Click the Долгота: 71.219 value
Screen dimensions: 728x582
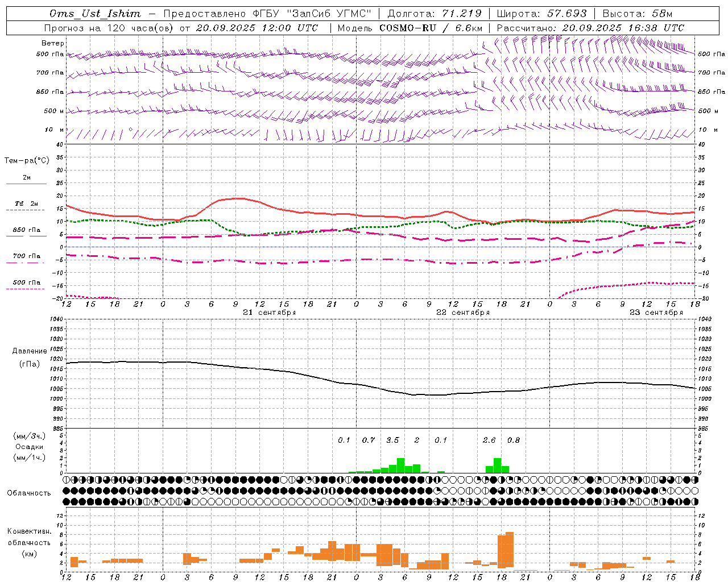click(435, 14)
